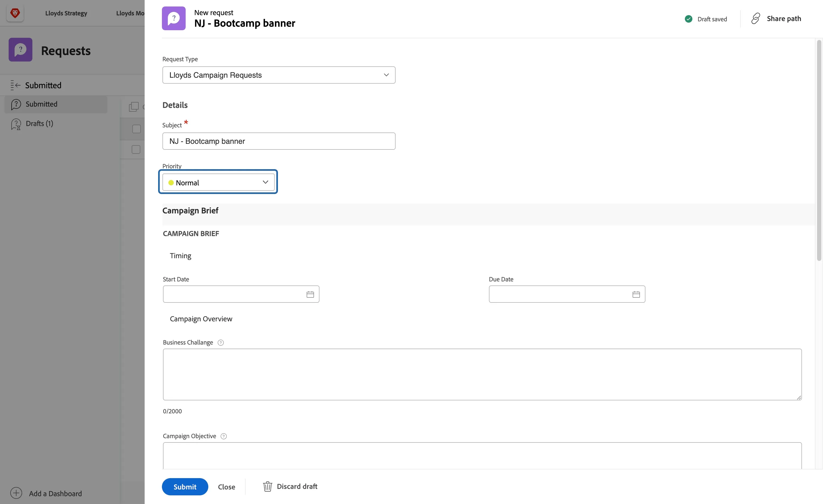Show Business Challange help tooltip icon
Viewport: 823px width, 504px height.
tap(221, 343)
